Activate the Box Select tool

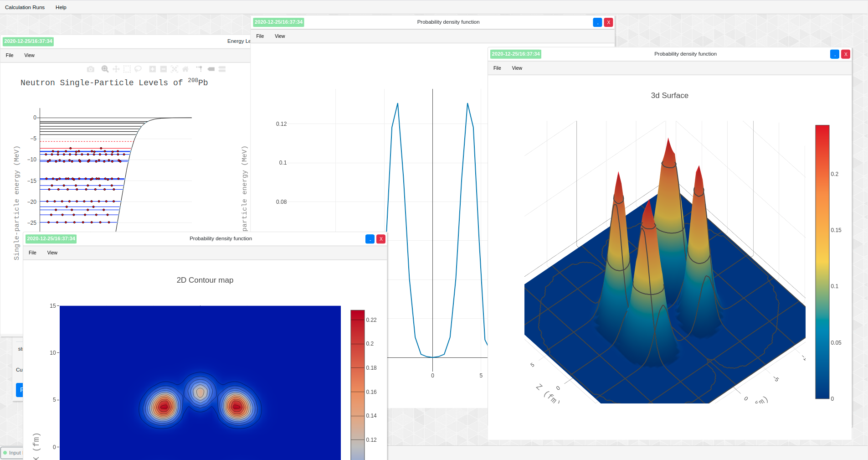127,69
